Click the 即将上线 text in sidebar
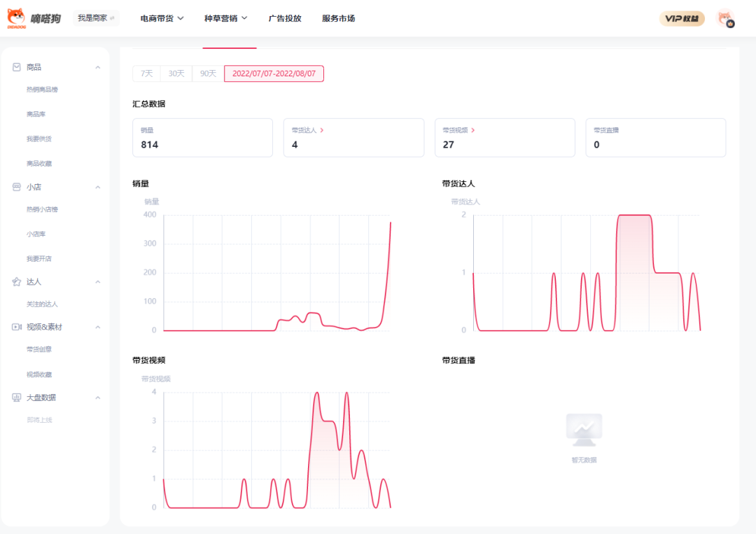756x534 pixels. tap(39, 420)
